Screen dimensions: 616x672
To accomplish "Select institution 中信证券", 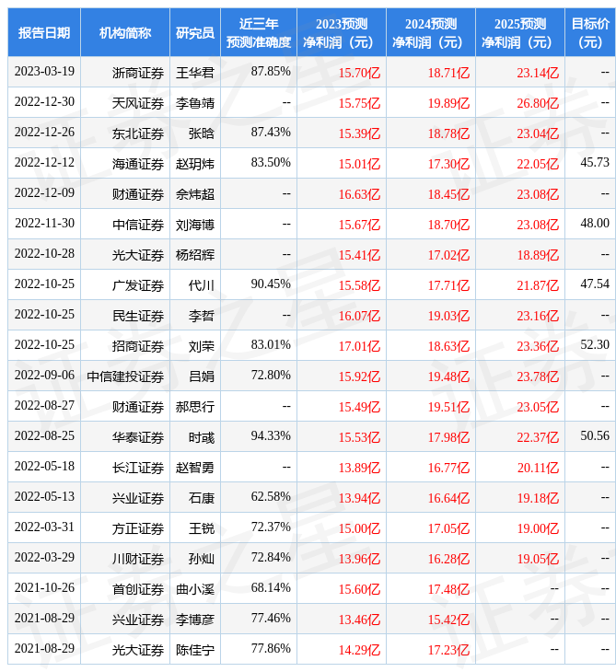I will pyautogui.click(x=138, y=225).
